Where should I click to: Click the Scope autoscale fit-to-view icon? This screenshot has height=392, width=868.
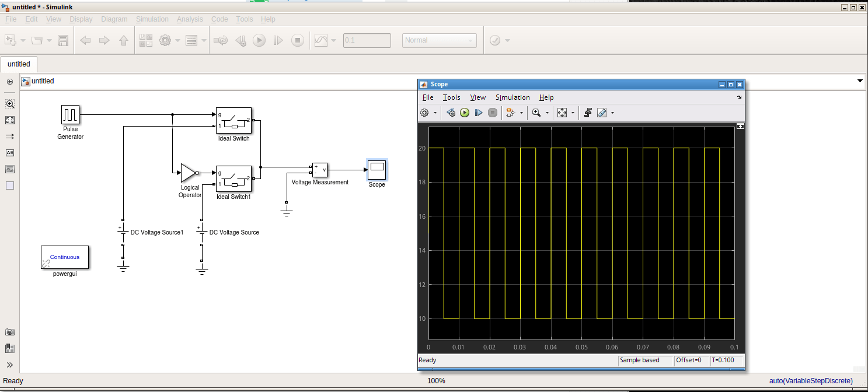point(562,113)
